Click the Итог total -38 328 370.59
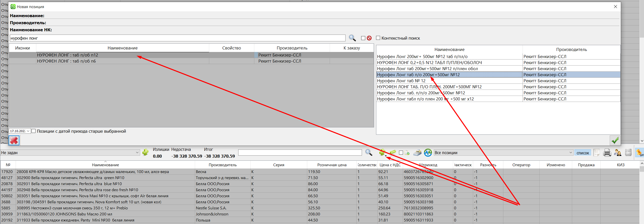The height and width of the screenshot is (224, 644). coord(220,156)
